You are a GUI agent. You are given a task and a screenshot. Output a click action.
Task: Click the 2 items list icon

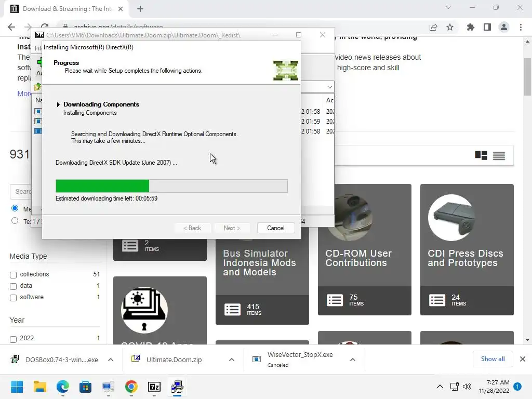point(130,246)
